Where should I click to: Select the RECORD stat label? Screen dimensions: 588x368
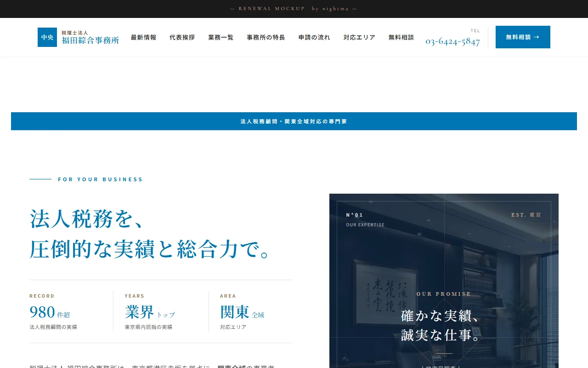click(42, 296)
